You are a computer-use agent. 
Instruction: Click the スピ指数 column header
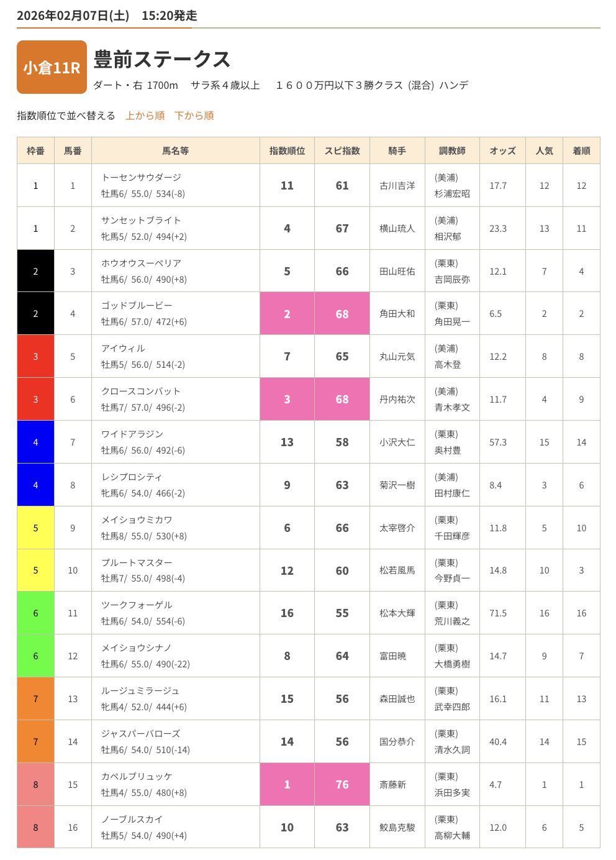pos(342,150)
